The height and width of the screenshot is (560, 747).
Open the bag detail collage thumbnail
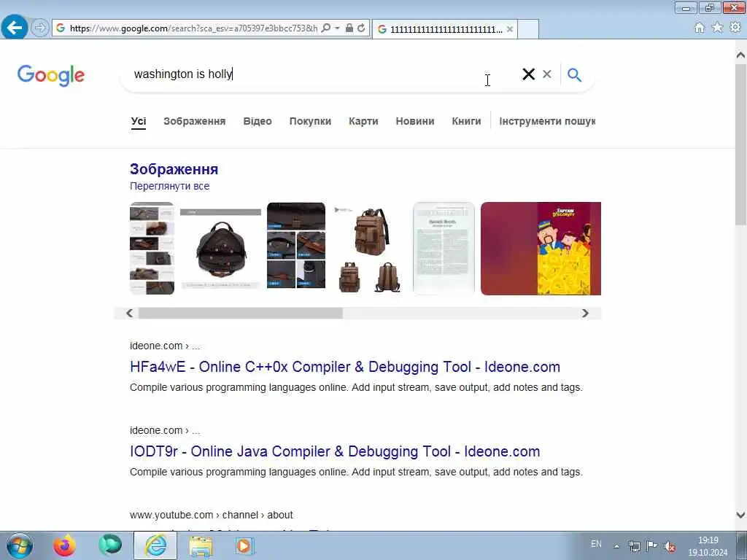click(x=152, y=248)
